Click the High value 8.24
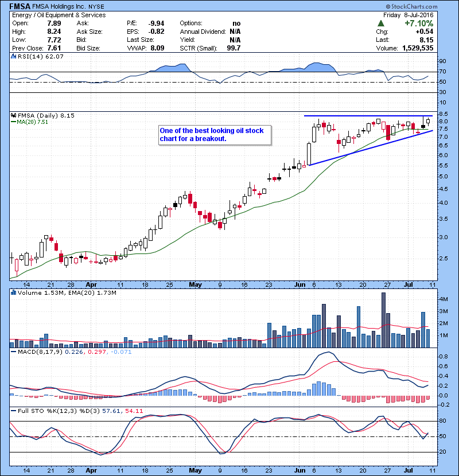 [54, 32]
